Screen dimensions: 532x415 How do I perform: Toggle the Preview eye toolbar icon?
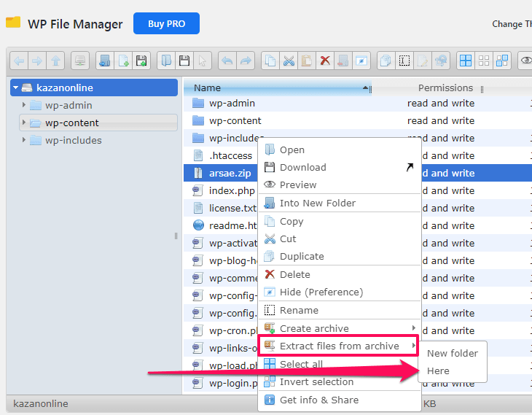coord(526,61)
